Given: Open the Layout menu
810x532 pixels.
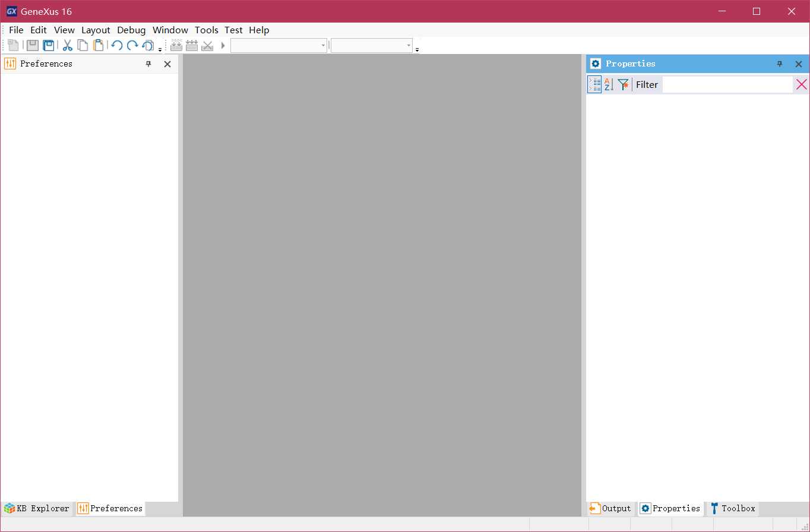Looking at the screenshot, I should click(96, 30).
